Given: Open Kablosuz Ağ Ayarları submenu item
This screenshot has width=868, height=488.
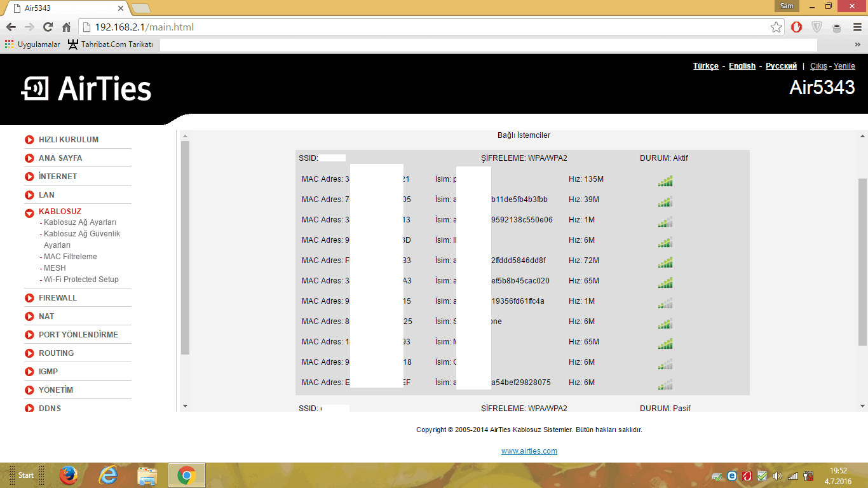Looking at the screenshot, I should coord(79,222).
